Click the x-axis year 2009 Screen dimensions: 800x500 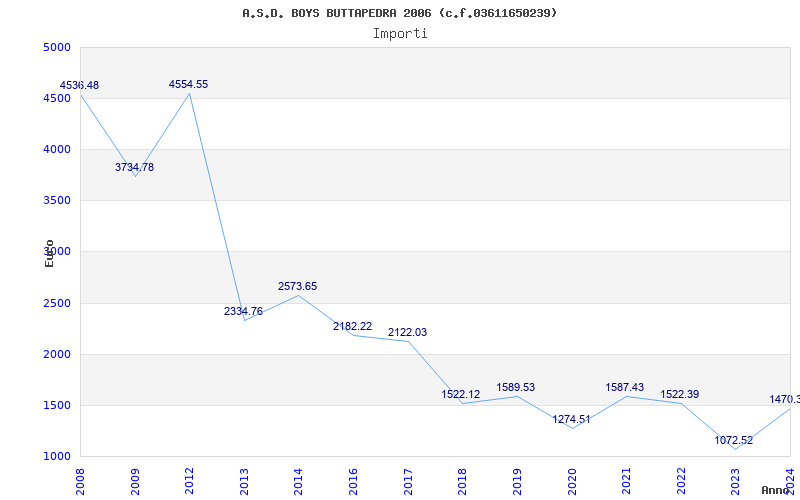pos(135,481)
